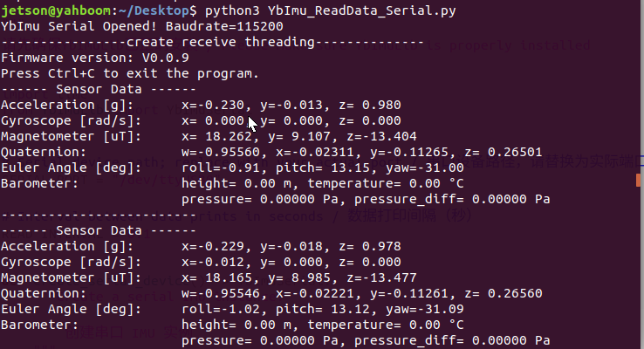Click the first Gyroscope [rad/s] label
Screen dimensions: 644x349
click(x=71, y=120)
